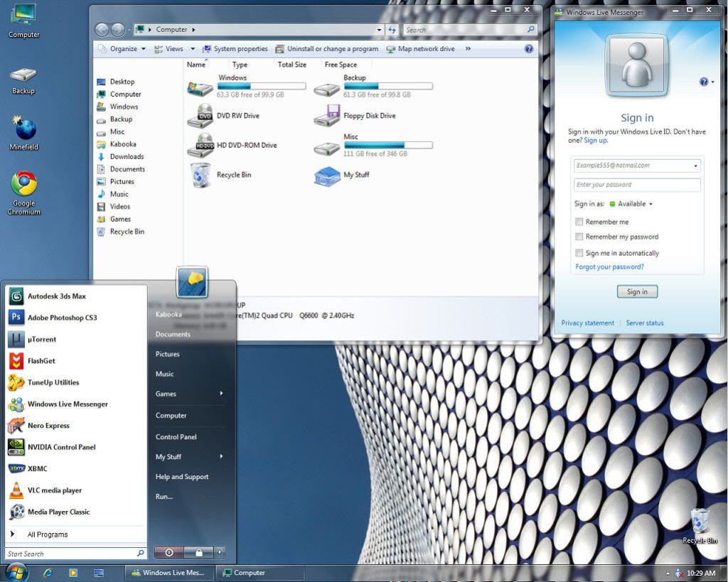Screen dimensions: 728x582
Task: Select the desktop Recycle Bin icon
Action: 700,526
